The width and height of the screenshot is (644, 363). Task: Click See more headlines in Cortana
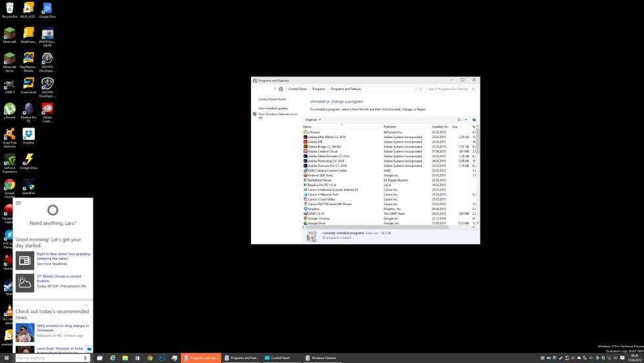[52, 264]
